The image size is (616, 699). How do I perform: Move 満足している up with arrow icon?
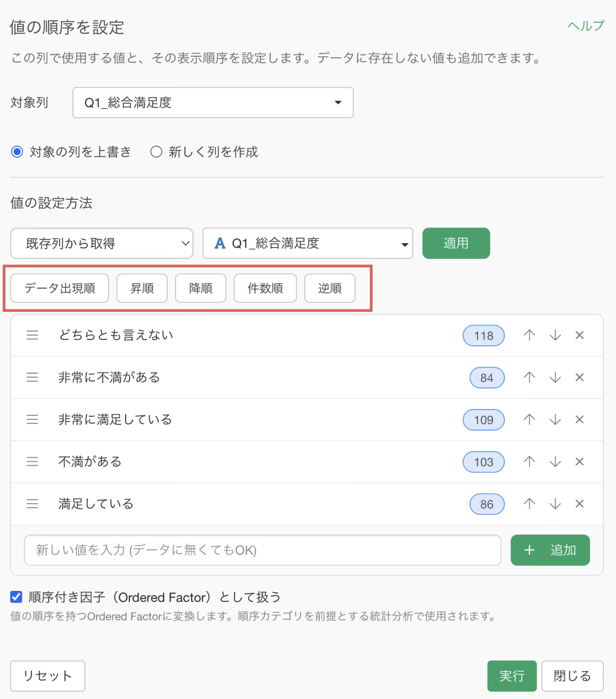(529, 504)
